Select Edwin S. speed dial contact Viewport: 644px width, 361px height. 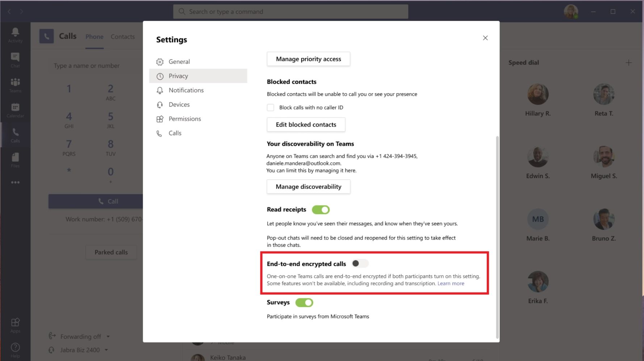pyautogui.click(x=538, y=163)
